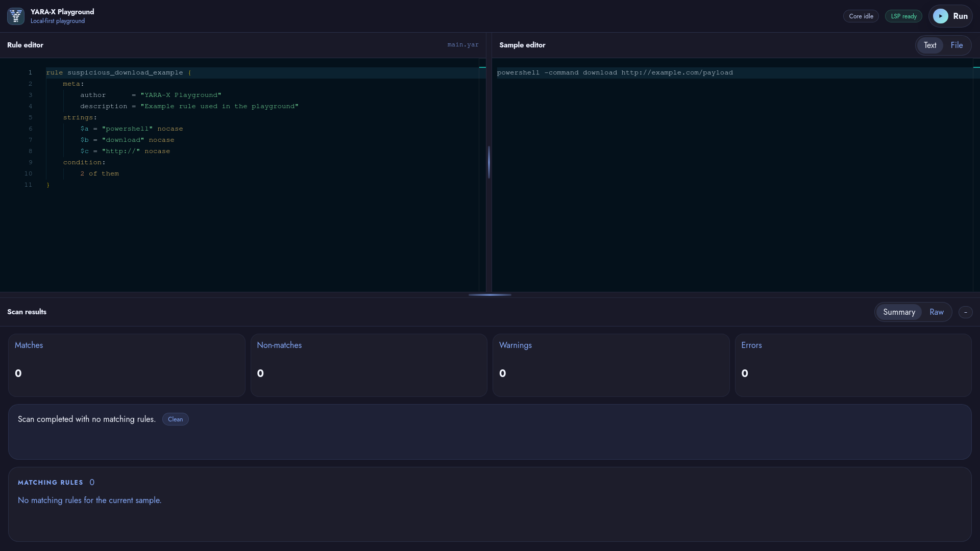Click the Core idle status badge
Image resolution: width=980 pixels, height=551 pixels.
click(861, 16)
